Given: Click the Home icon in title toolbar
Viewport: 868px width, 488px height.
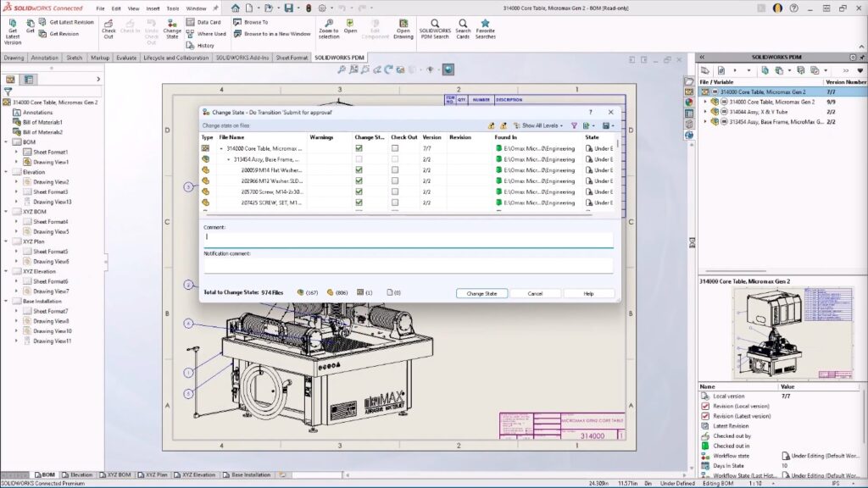Looking at the screenshot, I should [236, 8].
